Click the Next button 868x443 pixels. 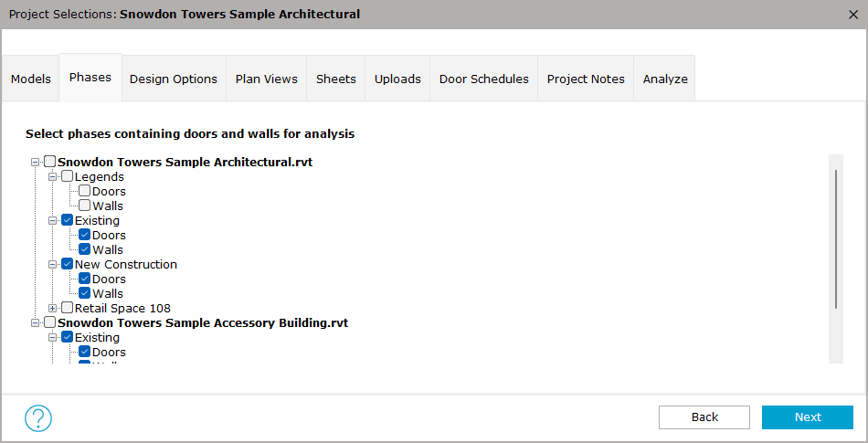point(808,417)
